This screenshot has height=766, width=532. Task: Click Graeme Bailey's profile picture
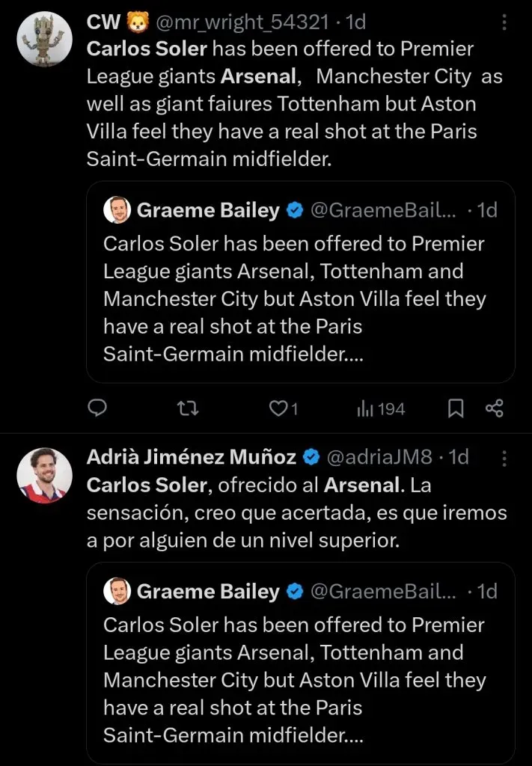(x=117, y=210)
